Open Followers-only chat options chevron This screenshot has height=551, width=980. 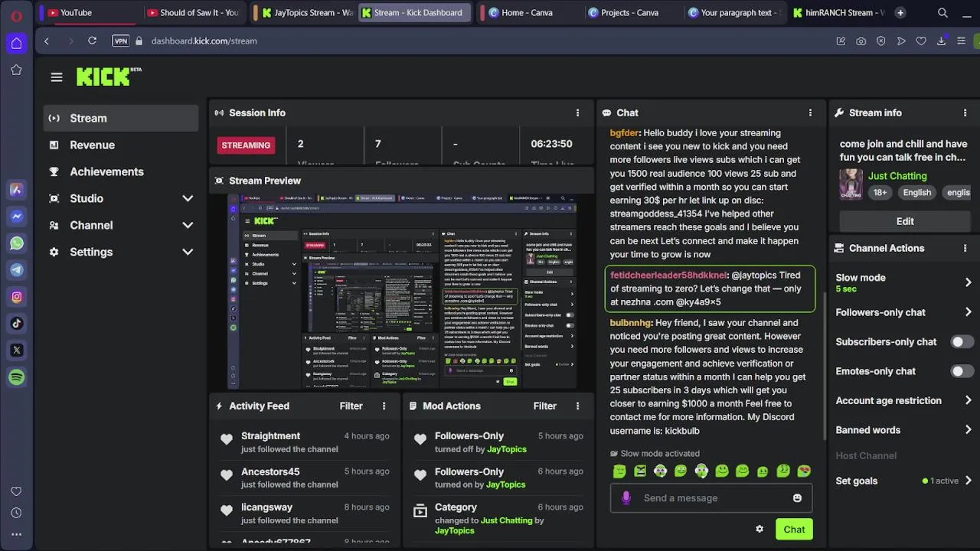pos(968,312)
